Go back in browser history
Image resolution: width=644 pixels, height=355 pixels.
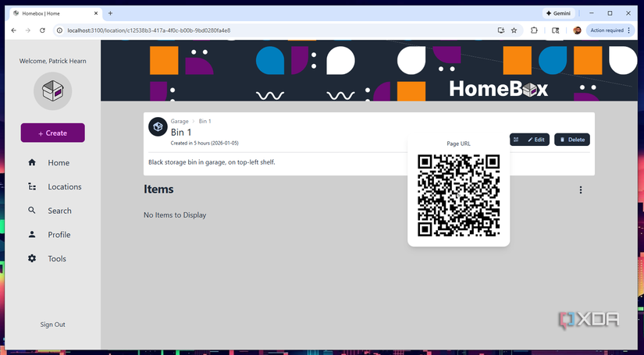tap(13, 30)
